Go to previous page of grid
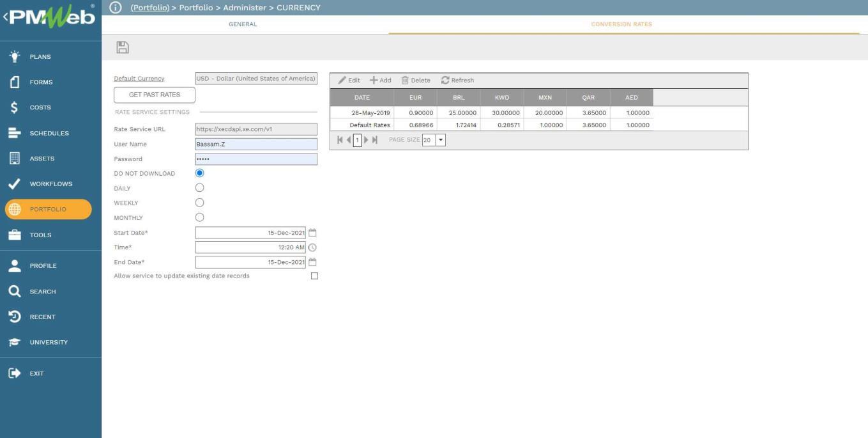868x438 pixels. 349,140
